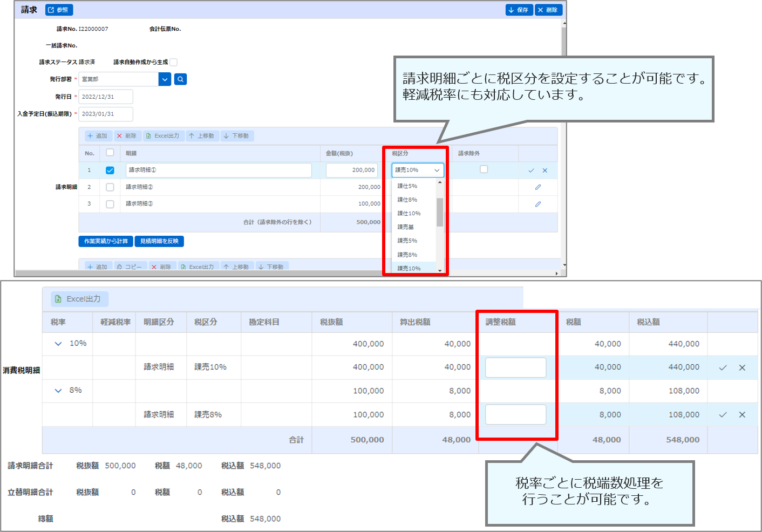Click 削除 in the second detail toolbar
Viewport: 762px width, 532px height.
[161, 267]
